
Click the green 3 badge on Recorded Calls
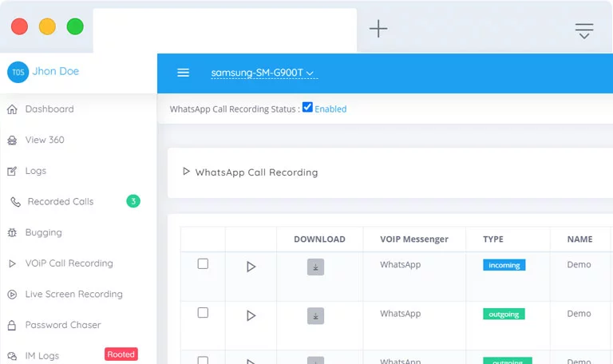tap(133, 201)
